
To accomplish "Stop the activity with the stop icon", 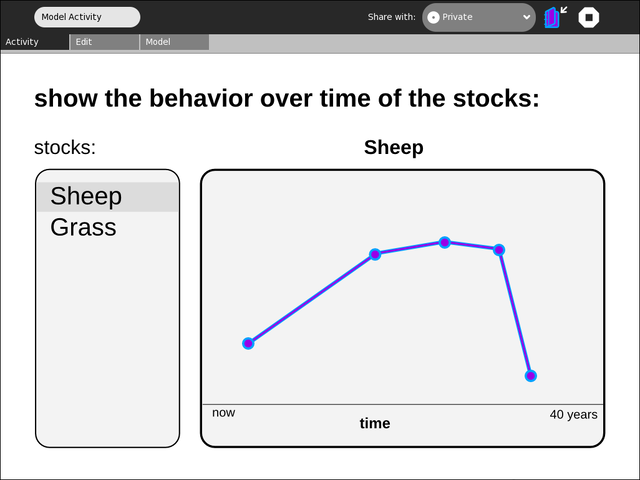I will [589, 17].
